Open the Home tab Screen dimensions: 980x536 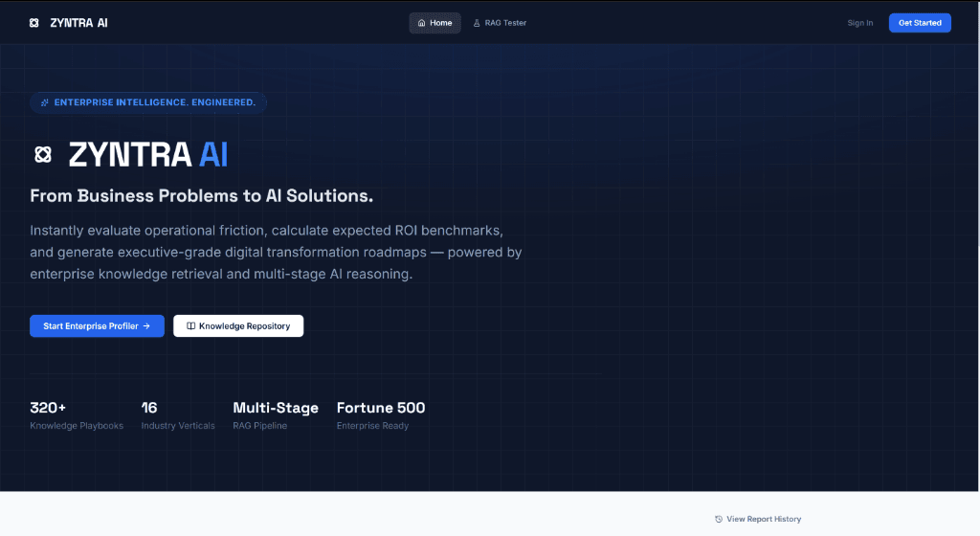tap(435, 23)
